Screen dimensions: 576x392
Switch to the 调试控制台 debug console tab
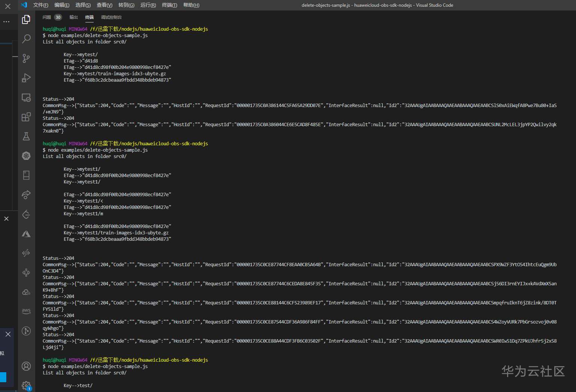pos(111,17)
